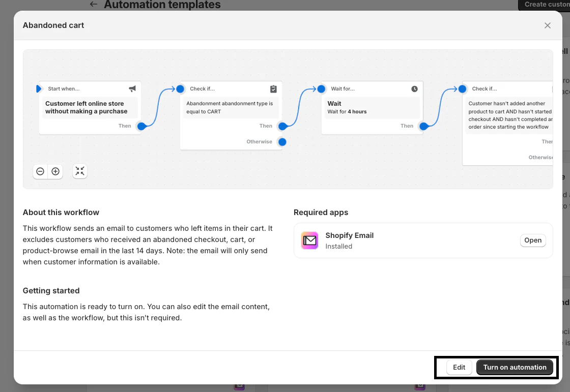Fit workflow preview to view

[x=80, y=171]
